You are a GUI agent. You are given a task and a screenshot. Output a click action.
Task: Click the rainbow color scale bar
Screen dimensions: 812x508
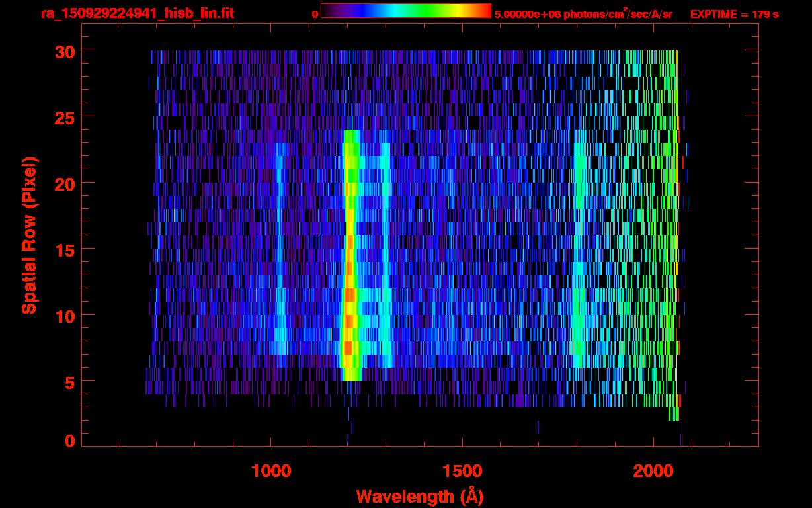[x=405, y=11]
